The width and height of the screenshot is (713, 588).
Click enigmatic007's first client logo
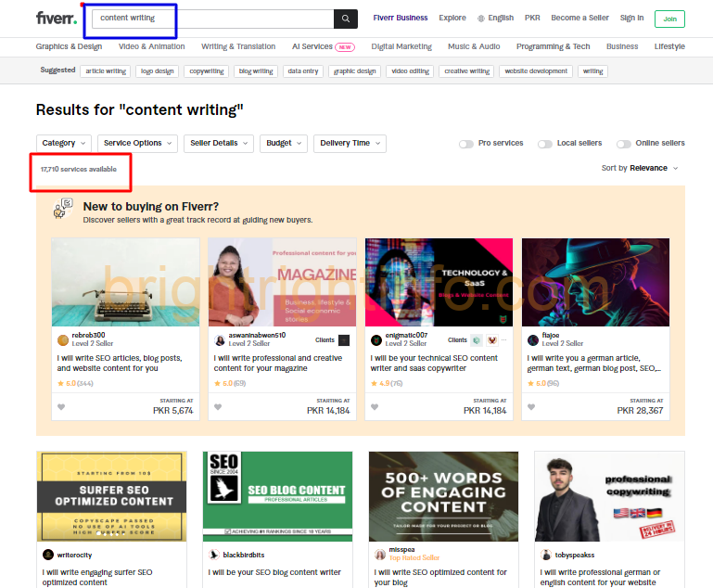click(476, 340)
